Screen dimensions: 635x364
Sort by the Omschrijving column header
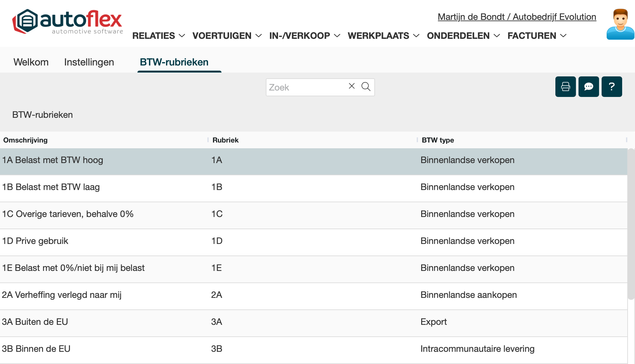pyautogui.click(x=25, y=140)
